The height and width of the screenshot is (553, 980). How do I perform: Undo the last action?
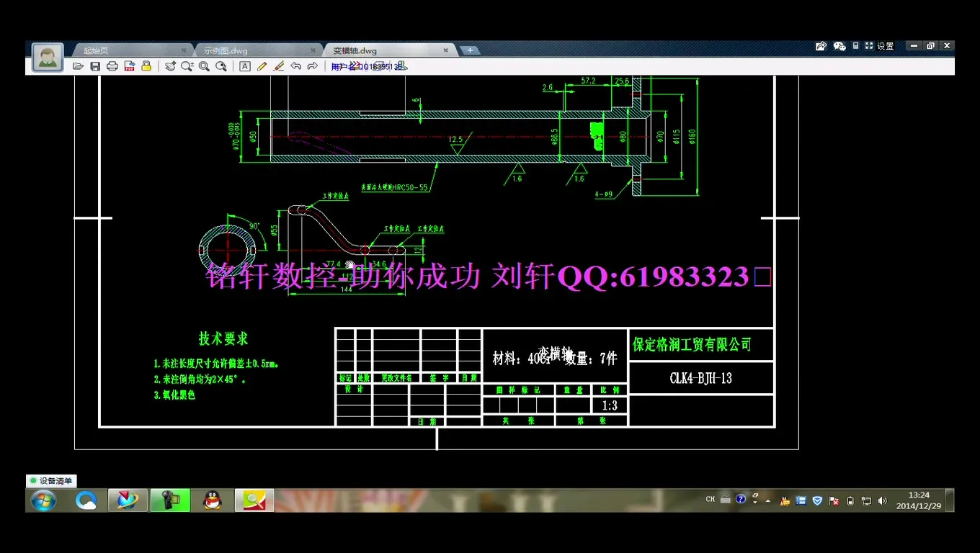click(x=296, y=66)
